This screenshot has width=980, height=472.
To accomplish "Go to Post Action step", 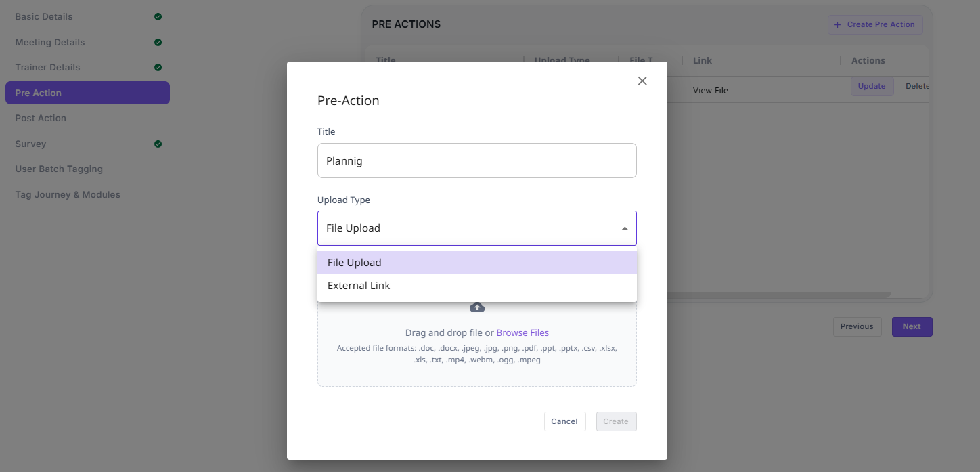I will (41, 118).
